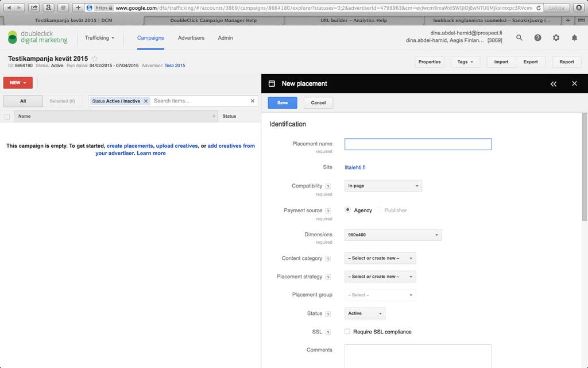
Task: Click the help icon next to Placement strategy
Action: (328, 277)
